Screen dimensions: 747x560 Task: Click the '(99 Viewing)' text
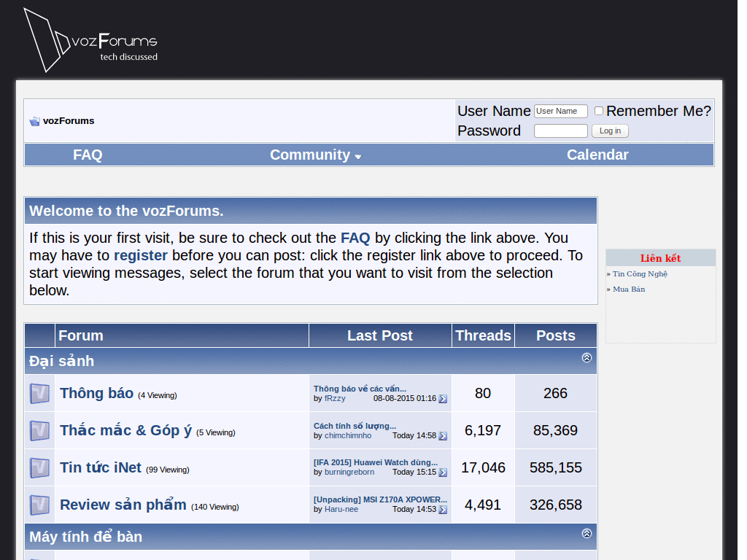(168, 470)
